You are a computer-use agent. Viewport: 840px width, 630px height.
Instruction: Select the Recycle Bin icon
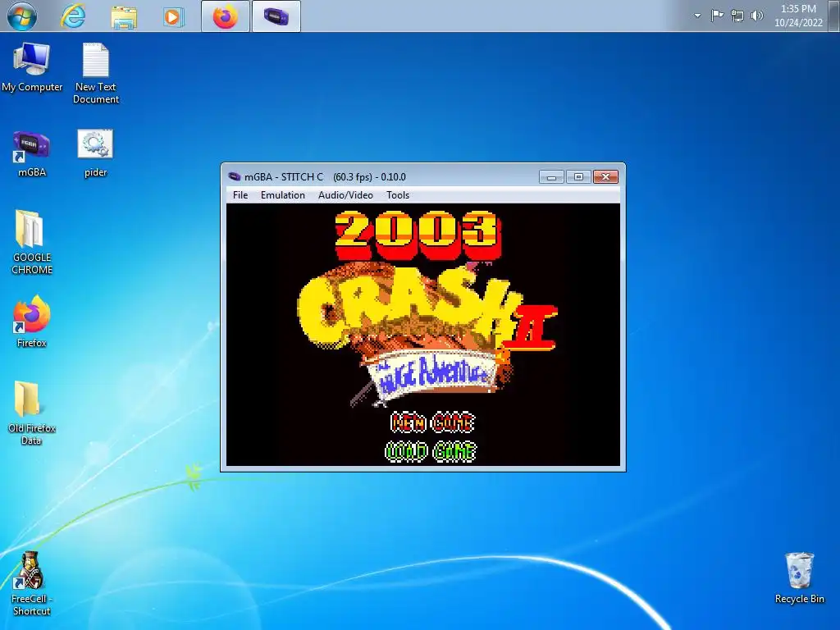[799, 578]
